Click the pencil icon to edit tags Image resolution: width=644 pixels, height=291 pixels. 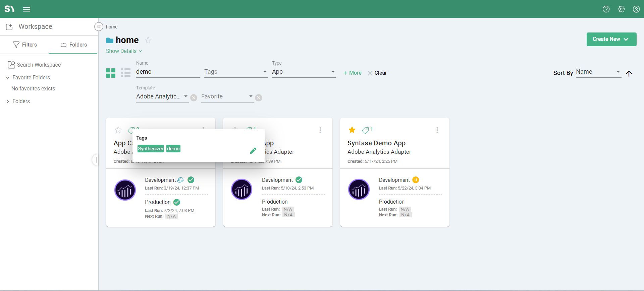click(x=253, y=151)
